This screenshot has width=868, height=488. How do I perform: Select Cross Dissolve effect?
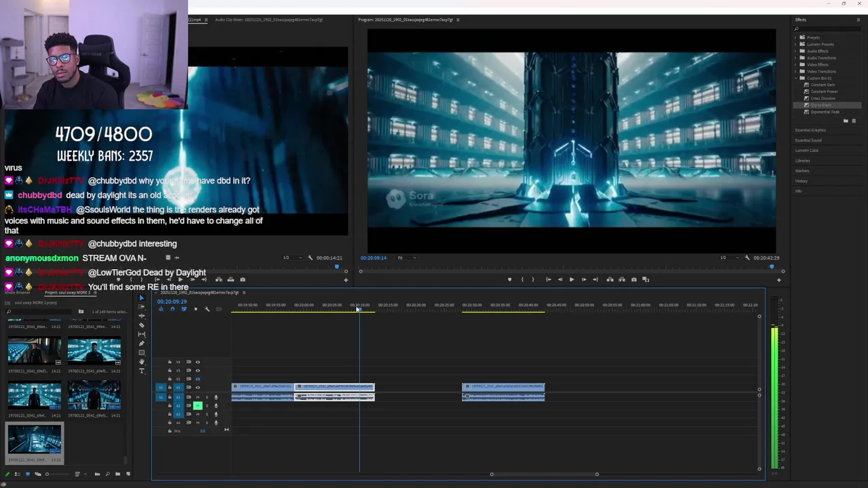tap(823, 99)
